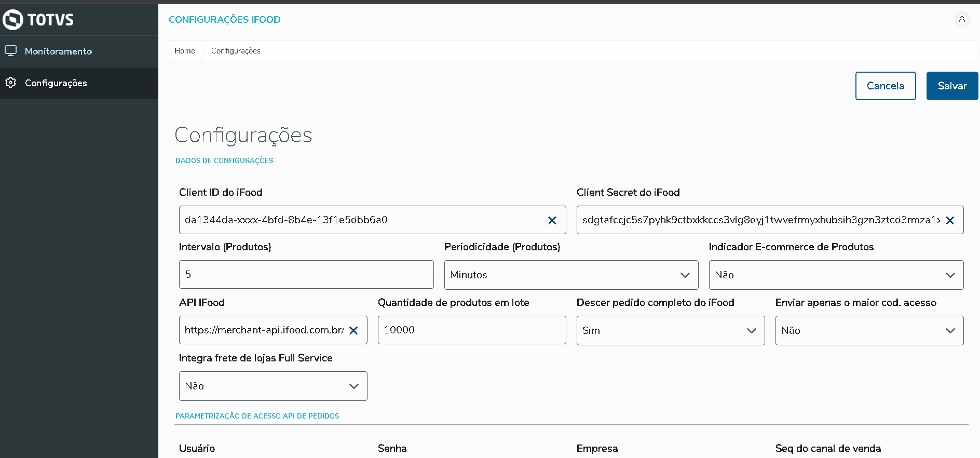Screen dimensions: 980x458
Task: Click the Cancela button
Action: [885, 86]
